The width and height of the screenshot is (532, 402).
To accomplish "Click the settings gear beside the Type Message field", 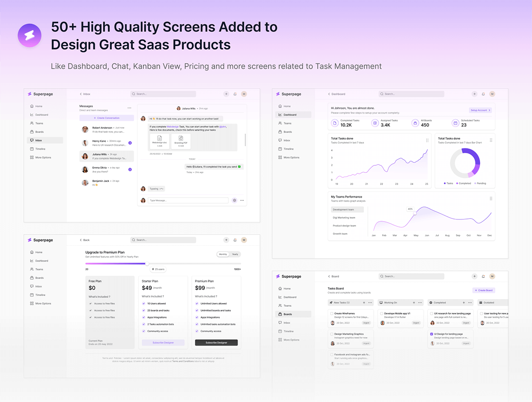I will click(235, 200).
